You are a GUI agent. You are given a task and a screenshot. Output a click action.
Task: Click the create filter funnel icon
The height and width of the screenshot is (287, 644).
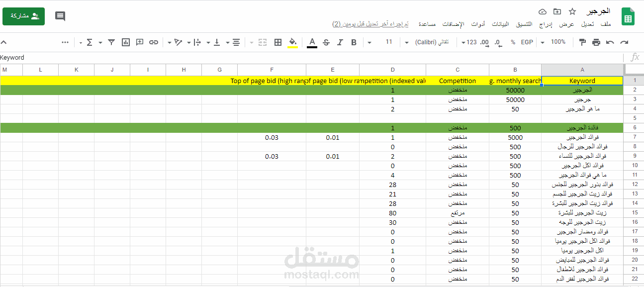point(112,42)
